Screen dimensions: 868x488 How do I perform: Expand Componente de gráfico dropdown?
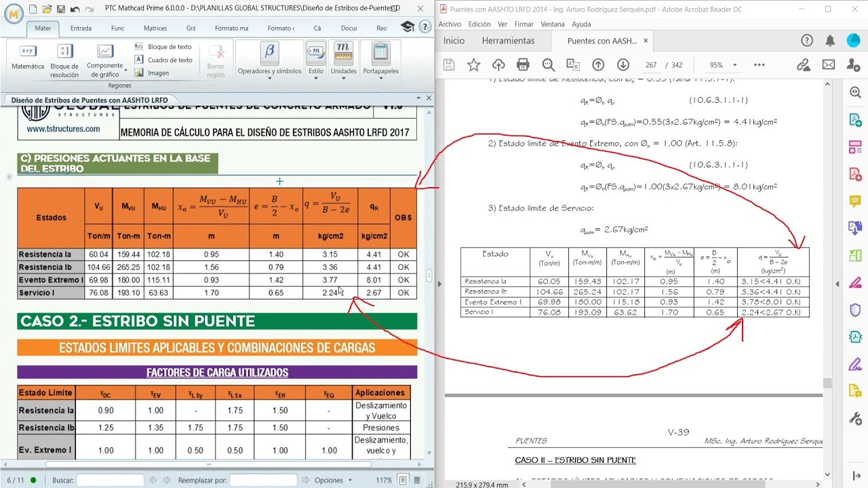[x=125, y=70]
